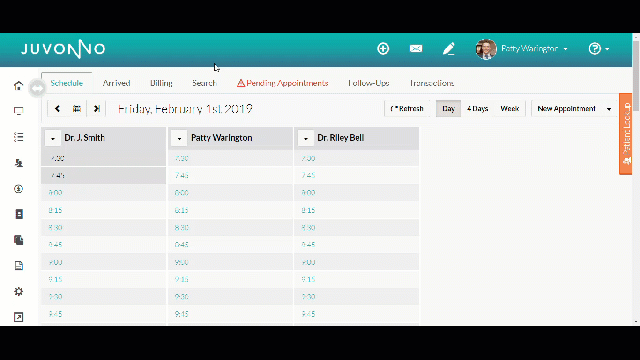Screen dimensions: 640x360
Task: Open the Transactions tab
Action: click(432, 83)
